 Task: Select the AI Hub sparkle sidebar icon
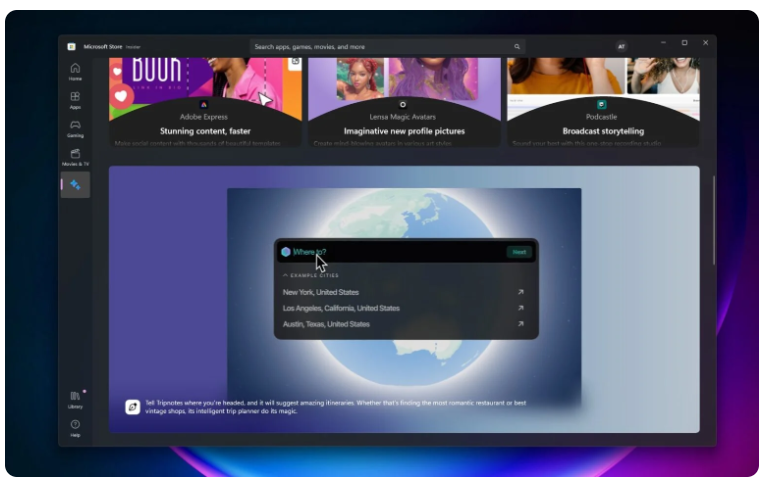[x=75, y=185]
